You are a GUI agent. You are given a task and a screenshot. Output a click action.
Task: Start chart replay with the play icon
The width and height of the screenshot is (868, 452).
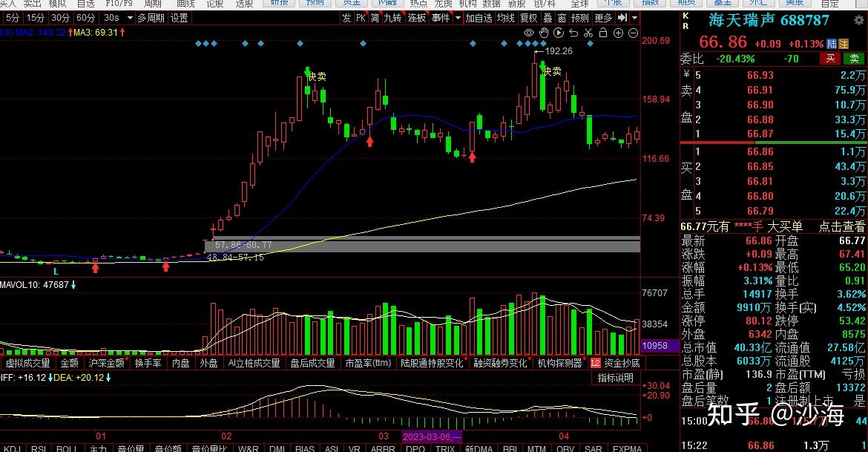(559, 33)
